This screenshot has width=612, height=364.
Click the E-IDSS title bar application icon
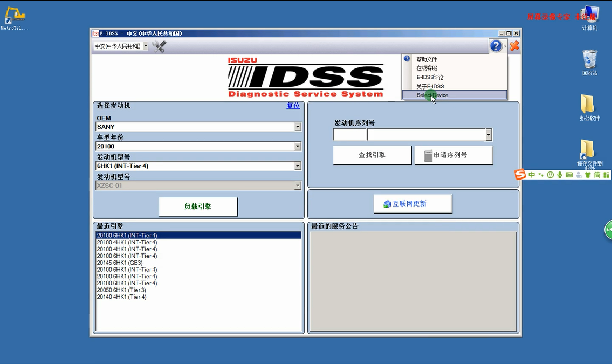click(x=95, y=33)
